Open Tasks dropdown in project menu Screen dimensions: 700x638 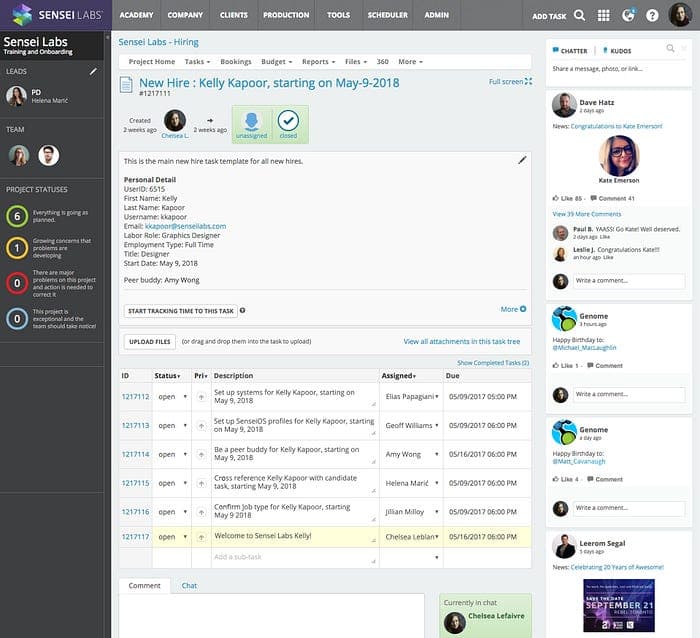click(197, 62)
